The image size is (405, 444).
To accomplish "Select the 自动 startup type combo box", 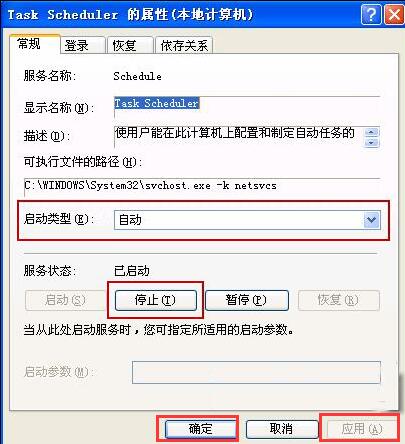I will [247, 220].
